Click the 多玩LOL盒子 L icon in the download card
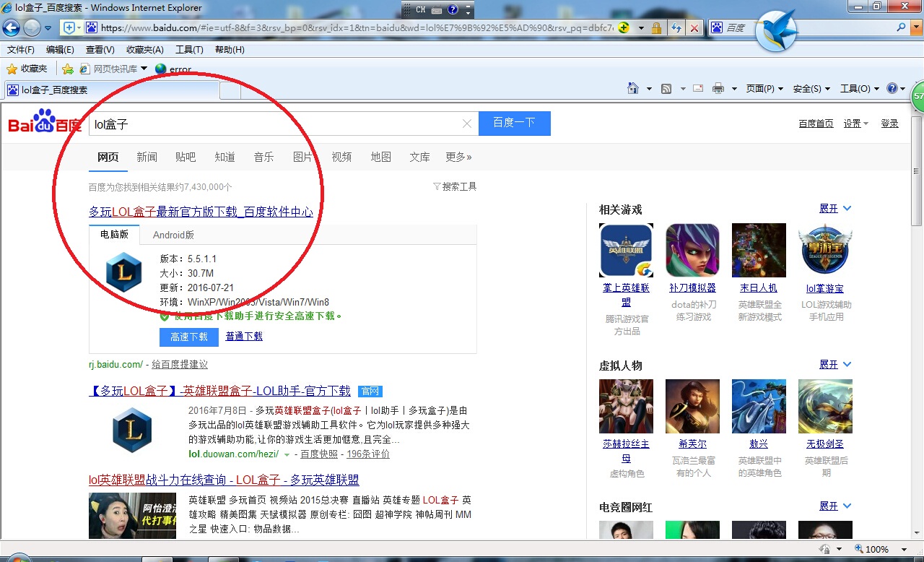This screenshot has height=562, width=924. pos(124,271)
